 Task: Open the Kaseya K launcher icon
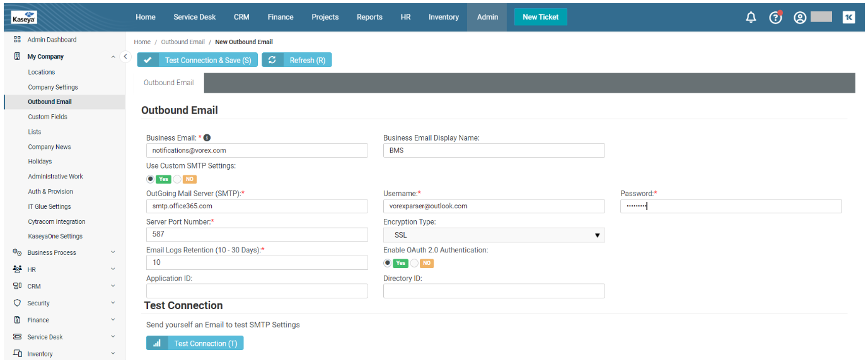pos(848,18)
